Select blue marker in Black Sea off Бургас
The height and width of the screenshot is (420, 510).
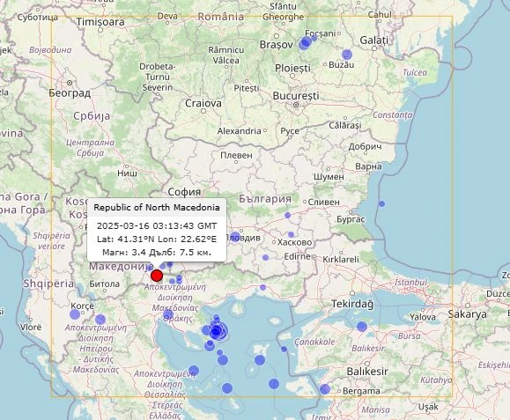pyautogui.click(x=381, y=203)
